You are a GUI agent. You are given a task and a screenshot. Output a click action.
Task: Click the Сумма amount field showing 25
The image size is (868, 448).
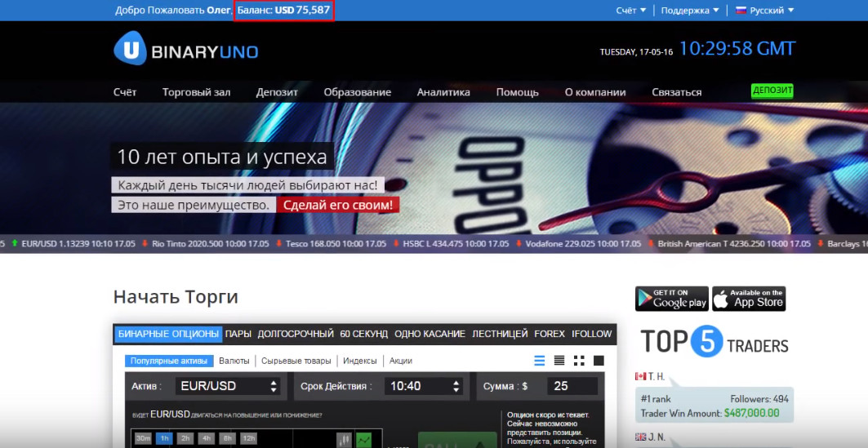572,386
